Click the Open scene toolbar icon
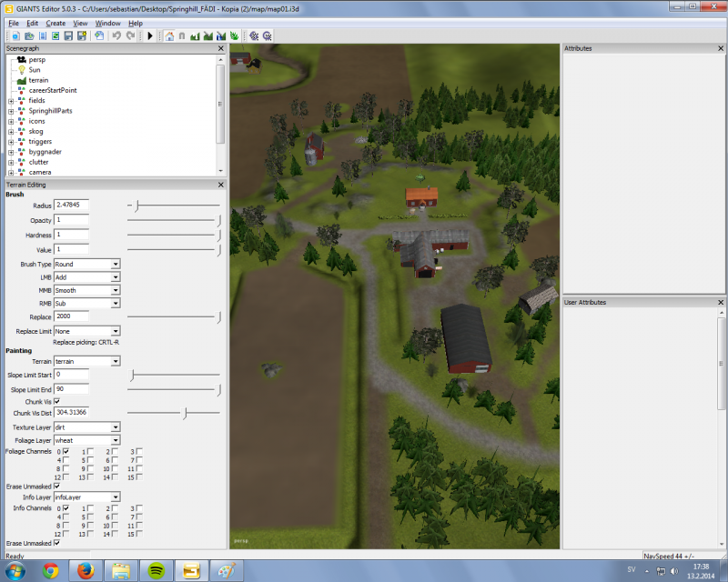The image size is (728, 582). pyautogui.click(x=29, y=35)
